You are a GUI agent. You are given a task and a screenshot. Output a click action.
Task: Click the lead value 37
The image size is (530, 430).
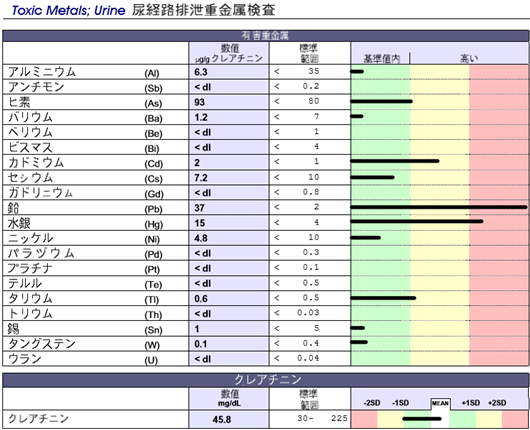point(199,208)
